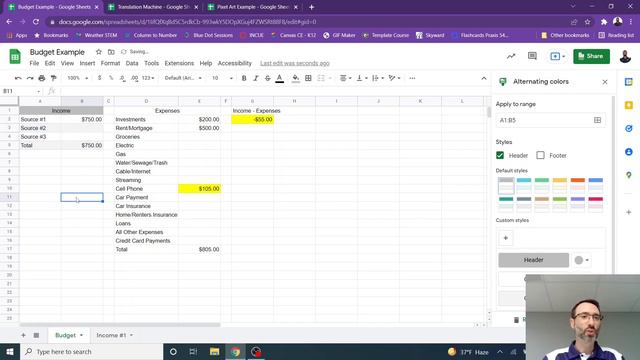The width and height of the screenshot is (640, 360).
Task: Open the Insert menu
Action: tap(87, 63)
